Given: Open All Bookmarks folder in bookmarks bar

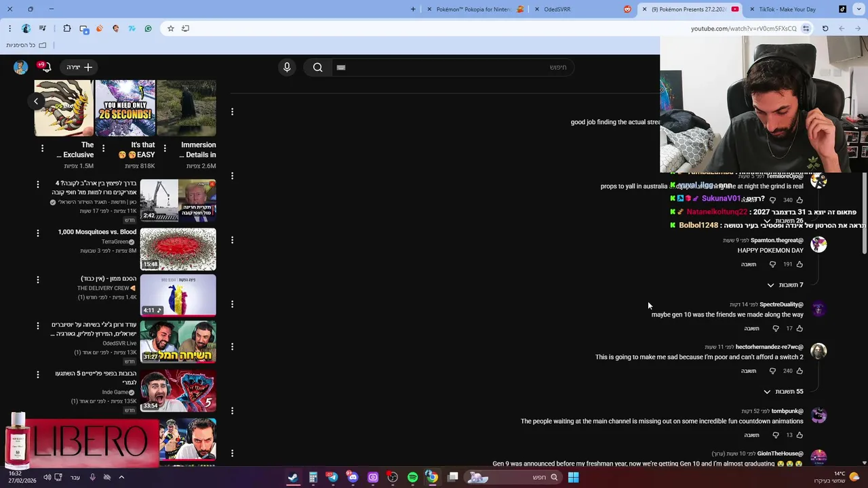Looking at the screenshot, I should click(x=26, y=45).
